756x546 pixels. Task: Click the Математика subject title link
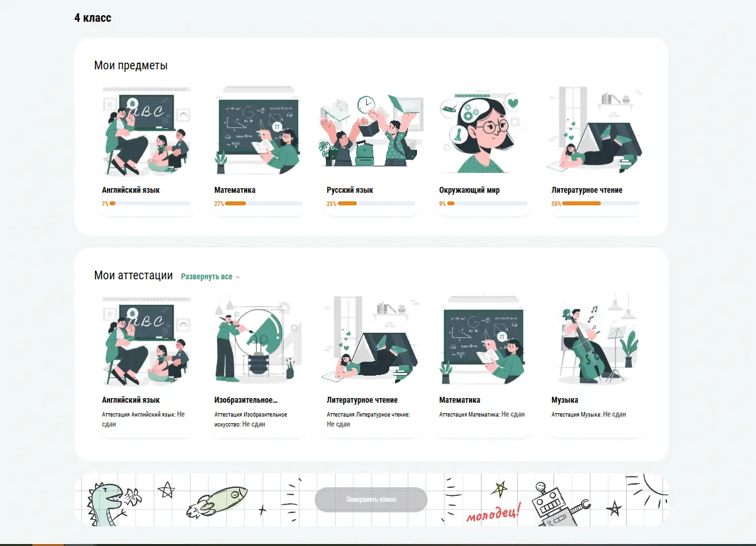point(235,190)
